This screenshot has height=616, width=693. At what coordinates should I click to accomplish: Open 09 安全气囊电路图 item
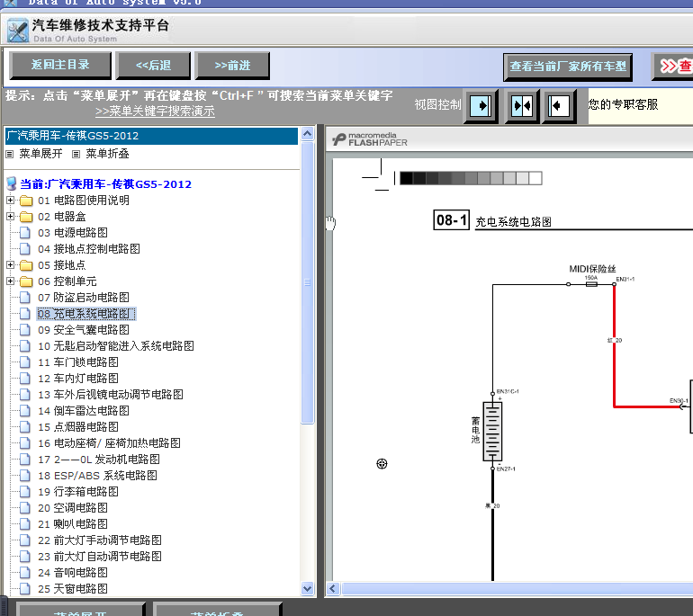point(84,330)
